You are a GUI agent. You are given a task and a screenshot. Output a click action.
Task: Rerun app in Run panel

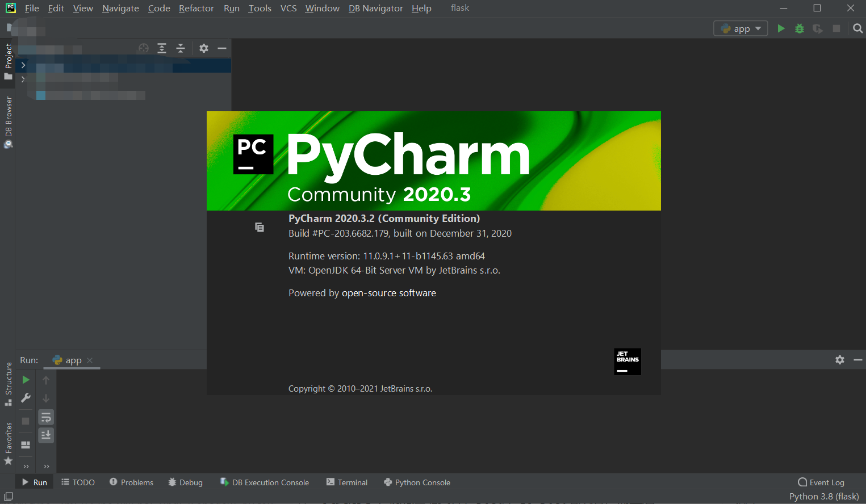pos(26,380)
